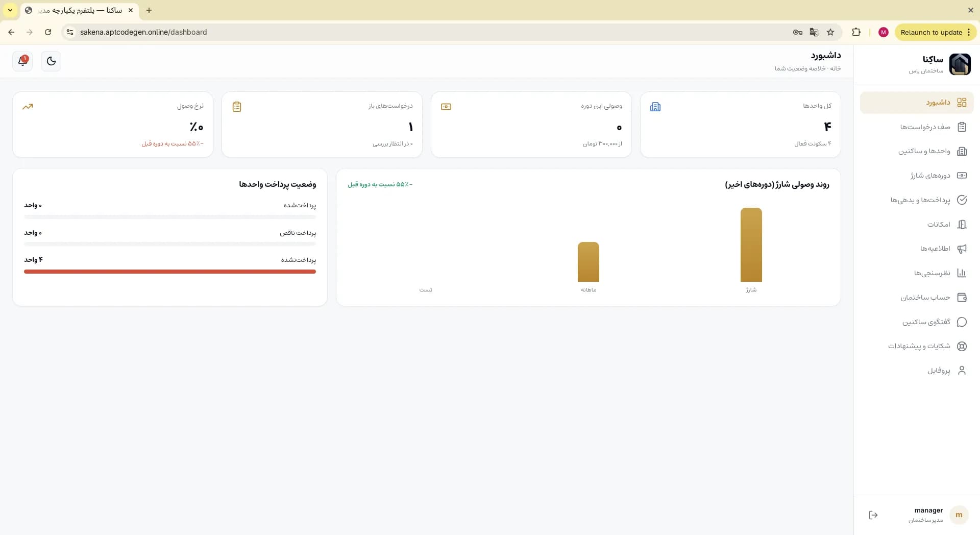Select پرداخت‌ها و بدهی‌ها in sidebar

pyautogui.click(x=917, y=200)
